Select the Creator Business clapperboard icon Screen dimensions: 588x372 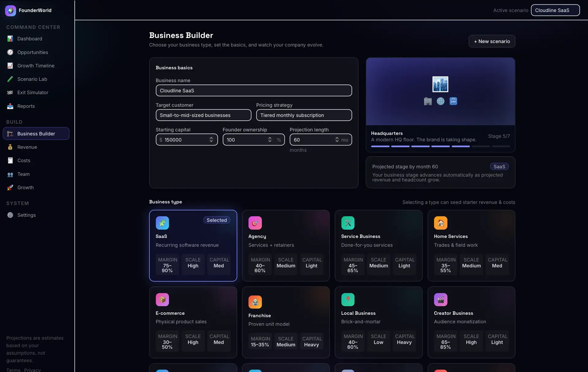[440, 299]
